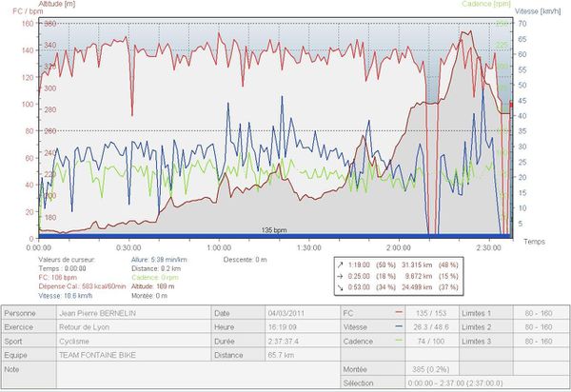Click the flat arrow icon in summary box
Screen dimensions: 571x392
341,276
